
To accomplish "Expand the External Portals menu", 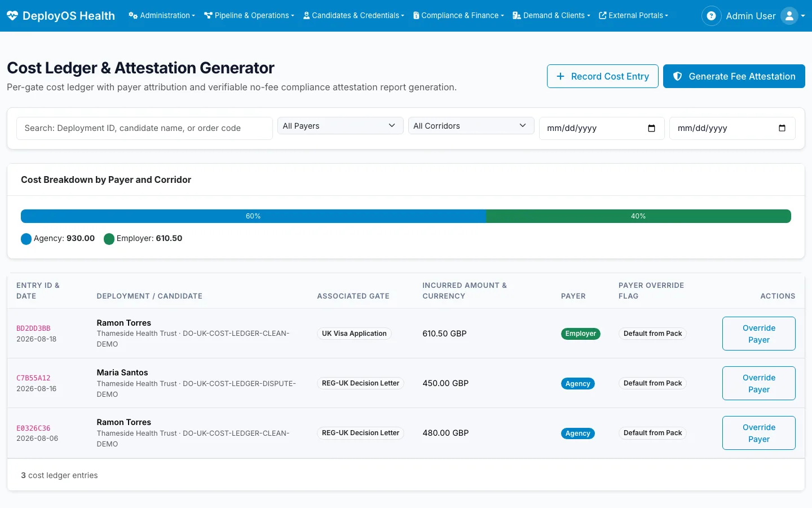I will click(x=633, y=16).
